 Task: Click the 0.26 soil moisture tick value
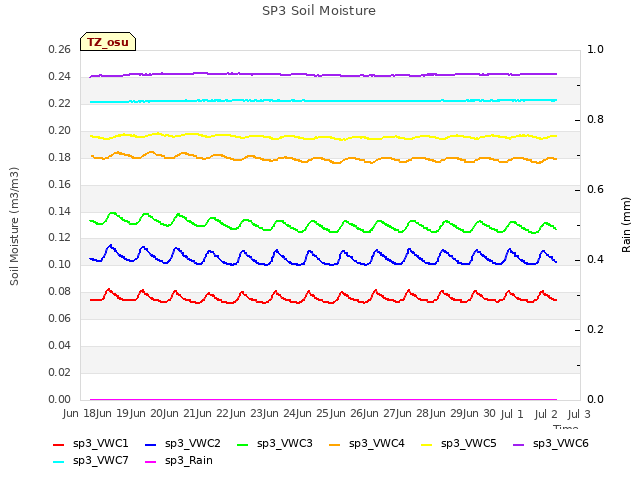tap(60, 50)
